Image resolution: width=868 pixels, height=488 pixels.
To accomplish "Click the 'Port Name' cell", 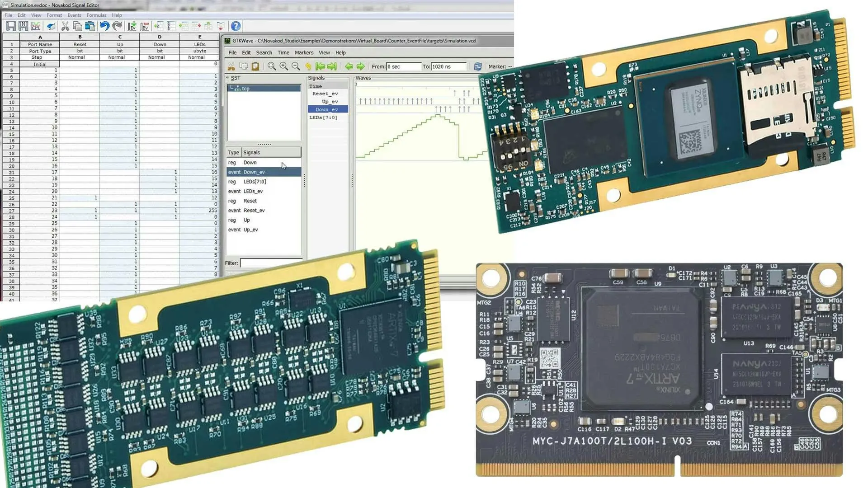I will click(x=40, y=45).
